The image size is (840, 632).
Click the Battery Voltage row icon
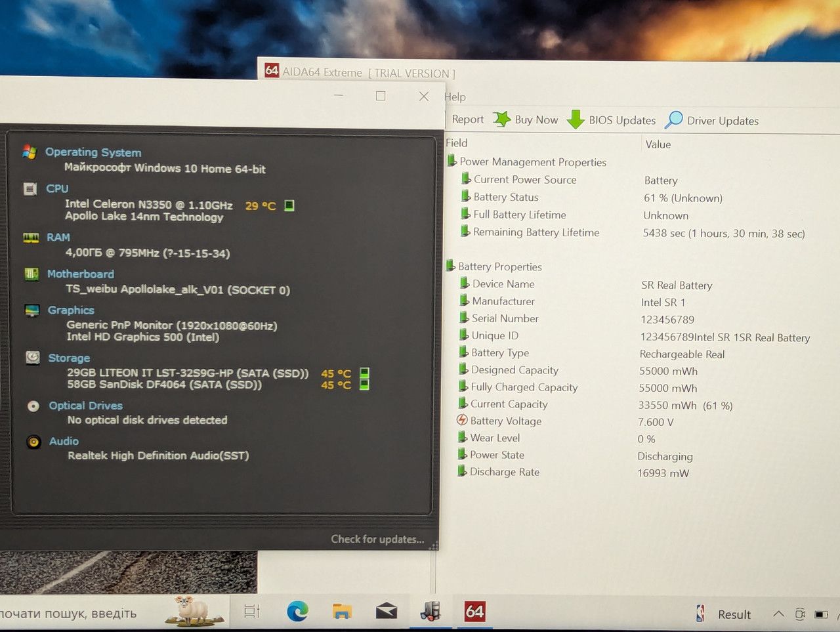462,420
